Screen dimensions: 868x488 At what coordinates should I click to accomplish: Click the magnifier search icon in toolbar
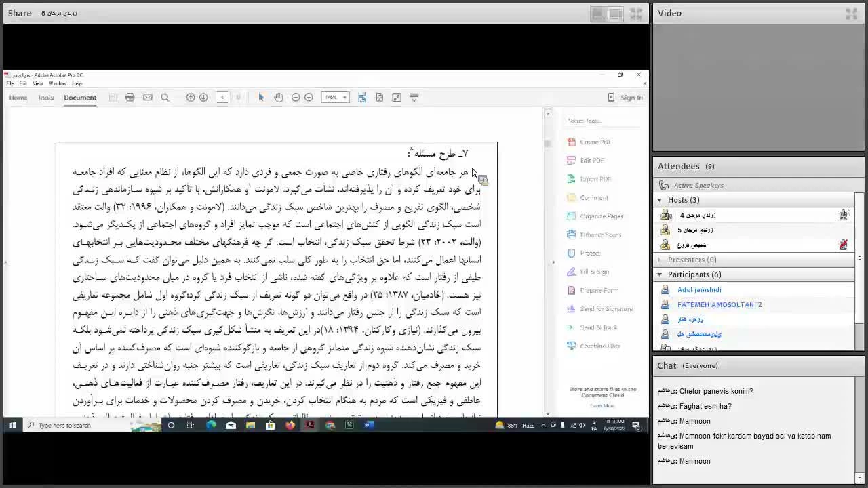point(165,98)
